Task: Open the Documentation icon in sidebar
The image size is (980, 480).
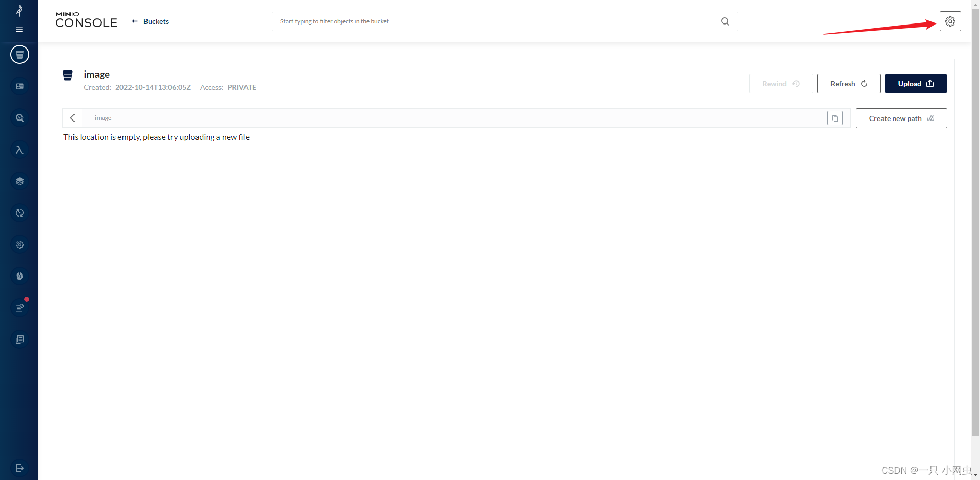Action: 19,340
